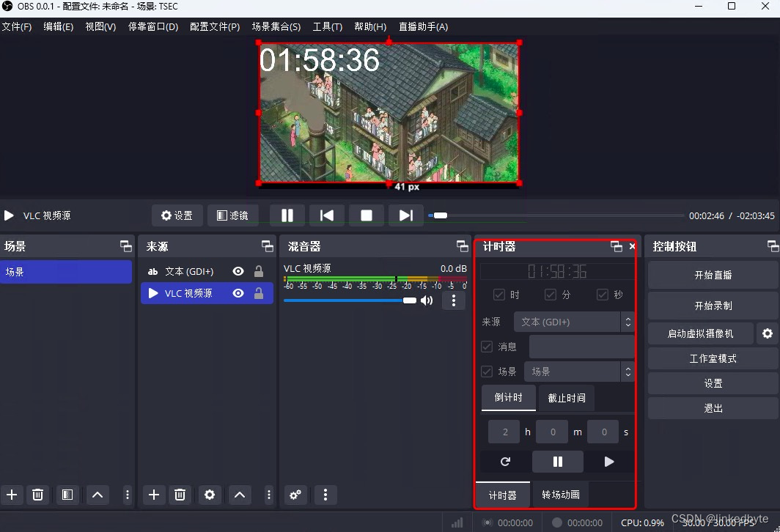The height and width of the screenshot is (532, 780).
Task: Click the VLC 视频源 volume slider
Action: click(x=350, y=300)
